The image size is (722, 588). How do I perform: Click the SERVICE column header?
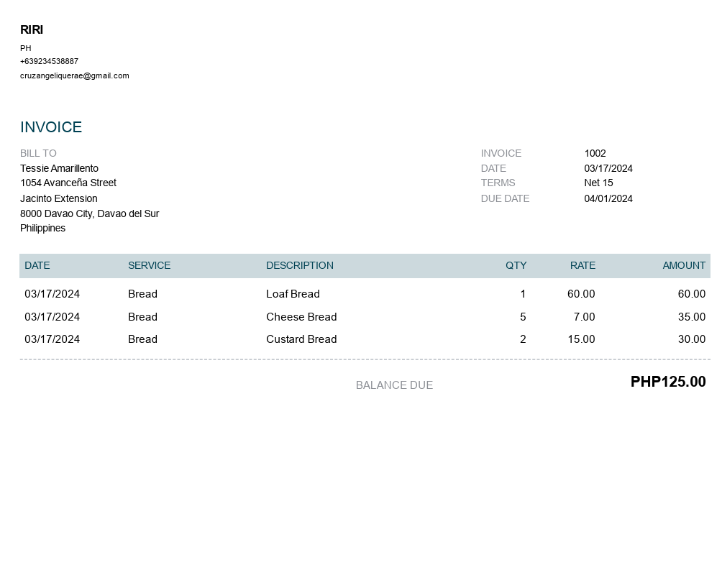click(x=149, y=265)
